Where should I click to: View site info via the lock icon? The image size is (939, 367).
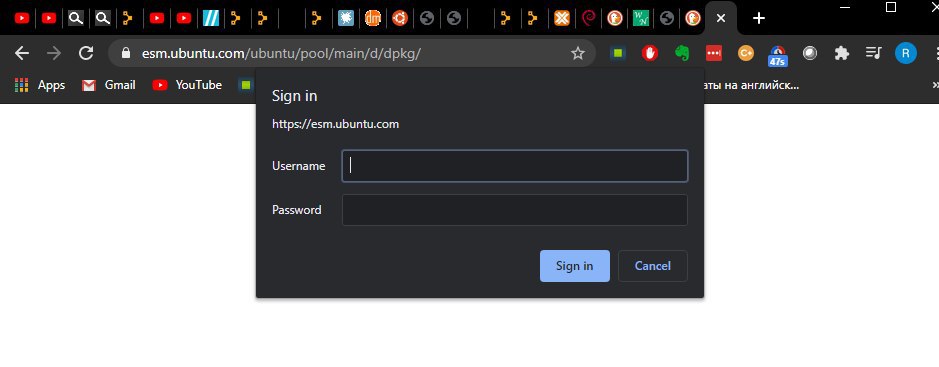pos(125,53)
